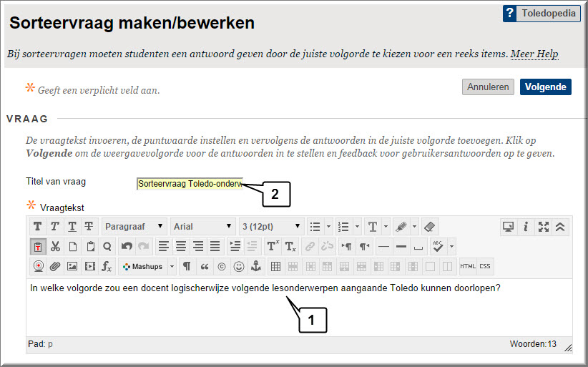Insert a thin horizontal line
The image size is (588, 367).
(x=383, y=247)
